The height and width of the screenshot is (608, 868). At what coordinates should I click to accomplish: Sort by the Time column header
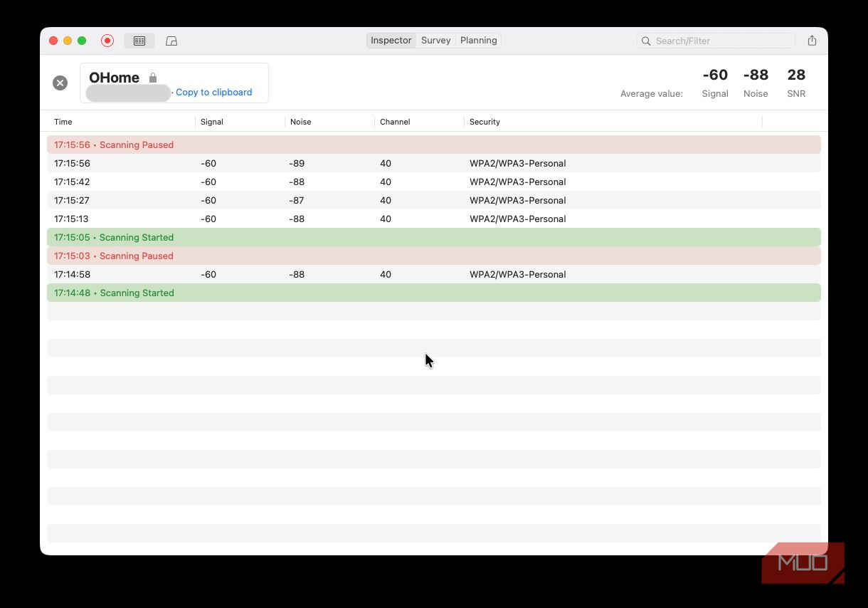(x=121, y=122)
